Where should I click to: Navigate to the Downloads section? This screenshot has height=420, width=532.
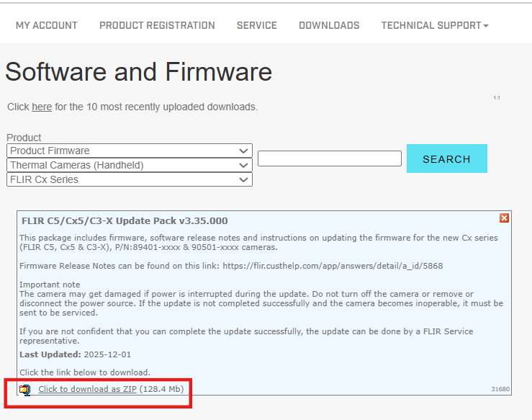click(329, 25)
